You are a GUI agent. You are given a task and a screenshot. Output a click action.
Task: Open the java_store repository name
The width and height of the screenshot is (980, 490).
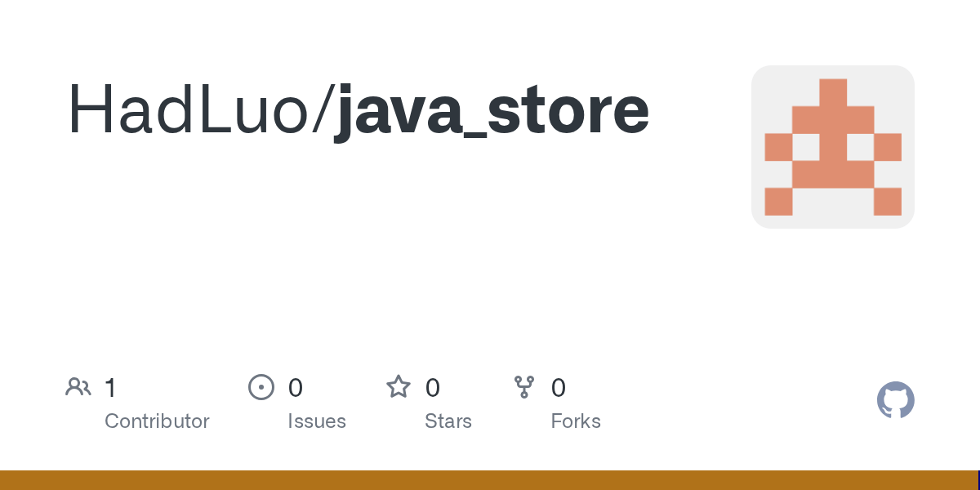492,113
